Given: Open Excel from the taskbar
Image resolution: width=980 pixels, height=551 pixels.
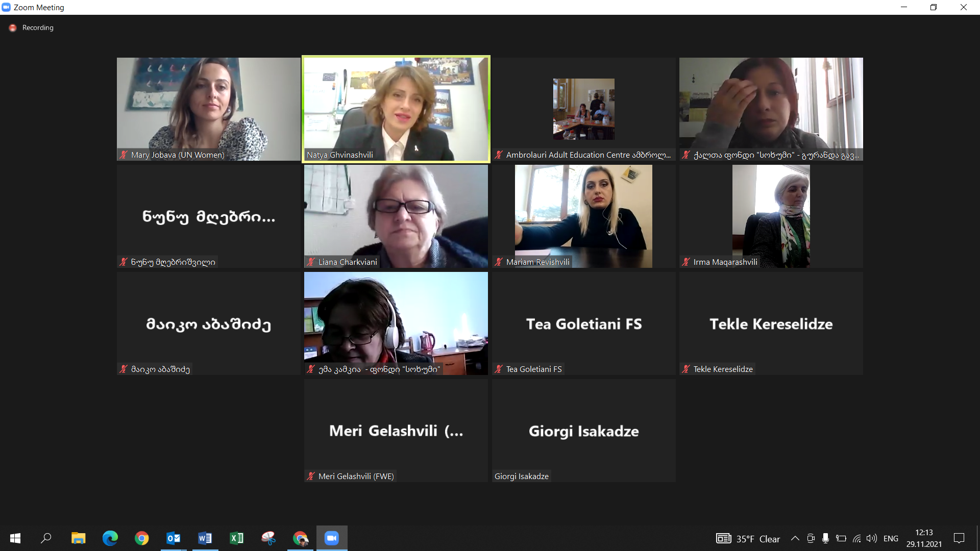Looking at the screenshot, I should tap(236, 538).
